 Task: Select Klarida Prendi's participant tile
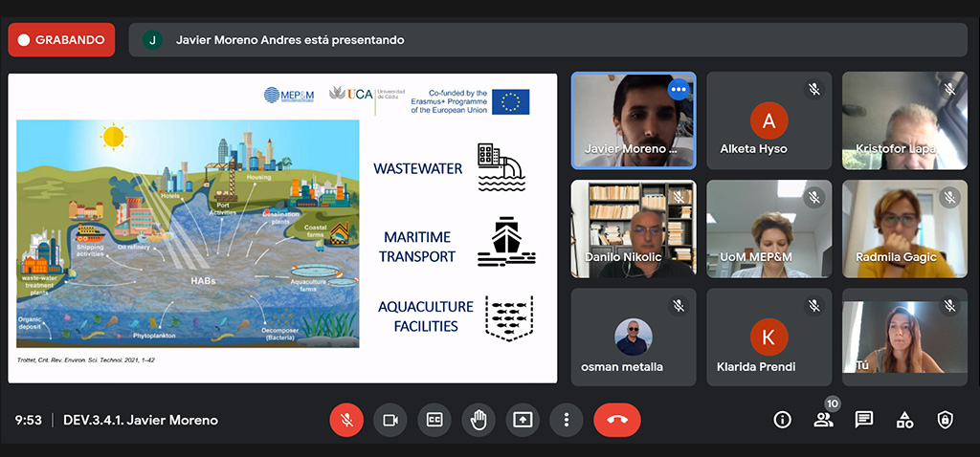coord(768,337)
